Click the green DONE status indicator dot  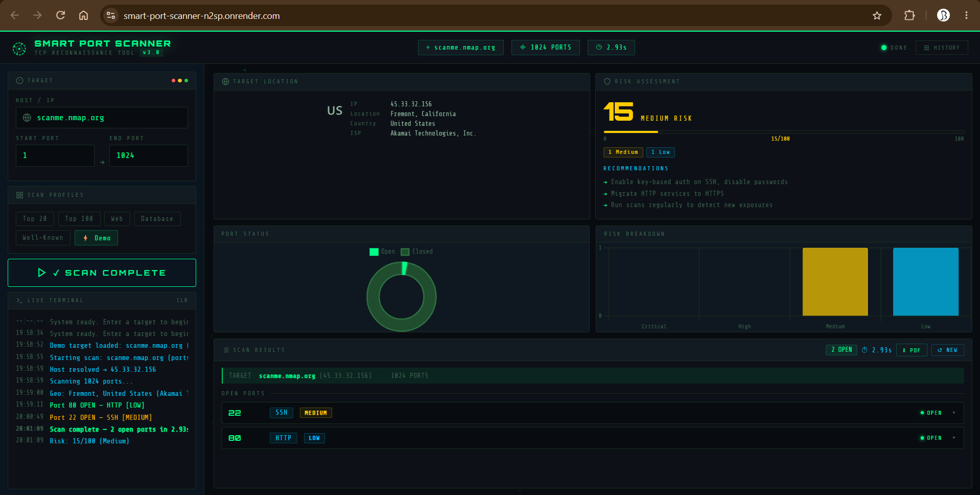point(883,48)
